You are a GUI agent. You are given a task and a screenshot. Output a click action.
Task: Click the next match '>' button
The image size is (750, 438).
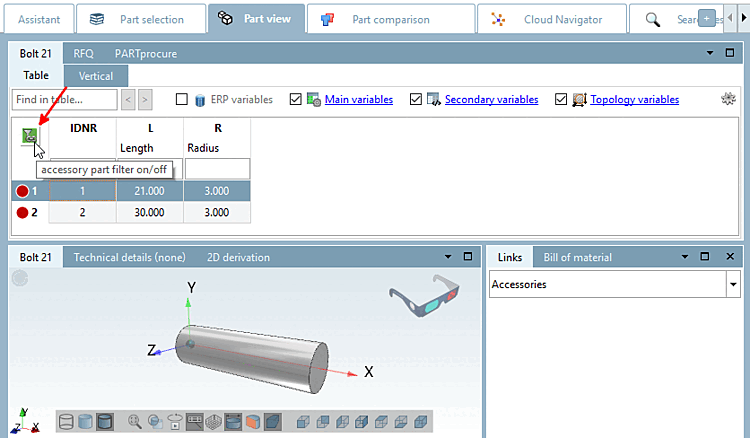(x=145, y=99)
